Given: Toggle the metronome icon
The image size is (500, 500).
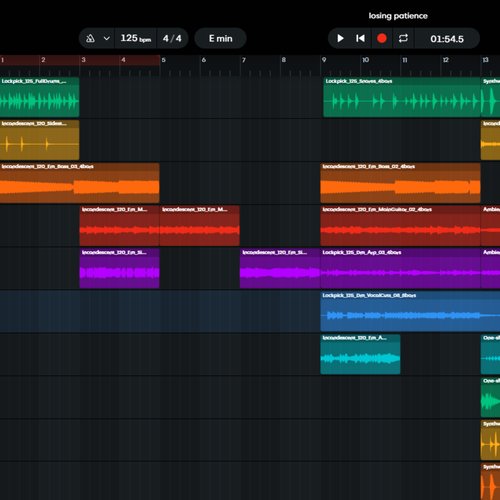Looking at the screenshot, I should pos(90,39).
